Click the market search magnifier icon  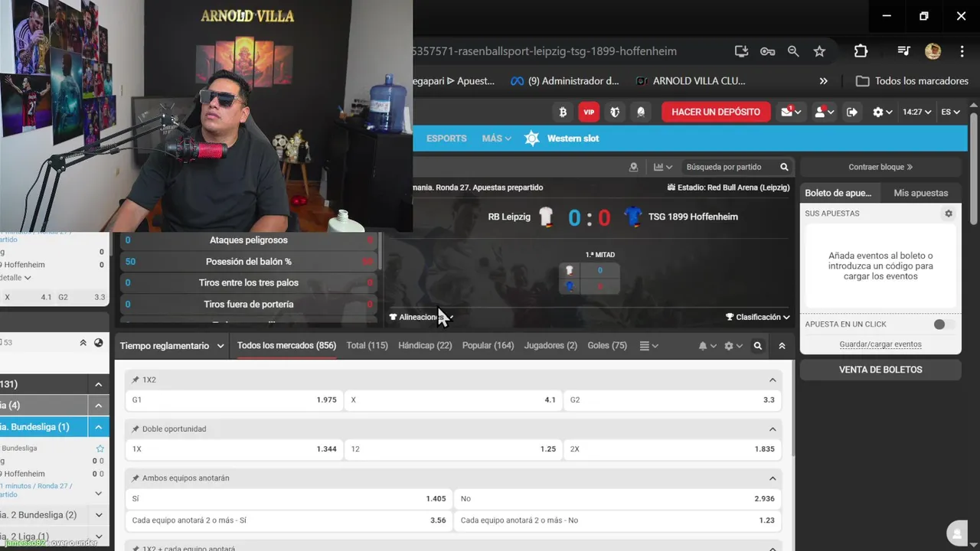(x=758, y=346)
